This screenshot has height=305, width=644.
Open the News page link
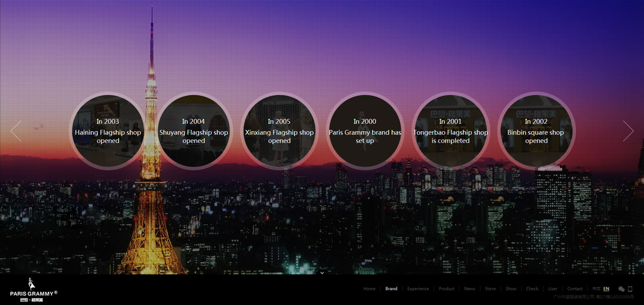tap(470, 289)
